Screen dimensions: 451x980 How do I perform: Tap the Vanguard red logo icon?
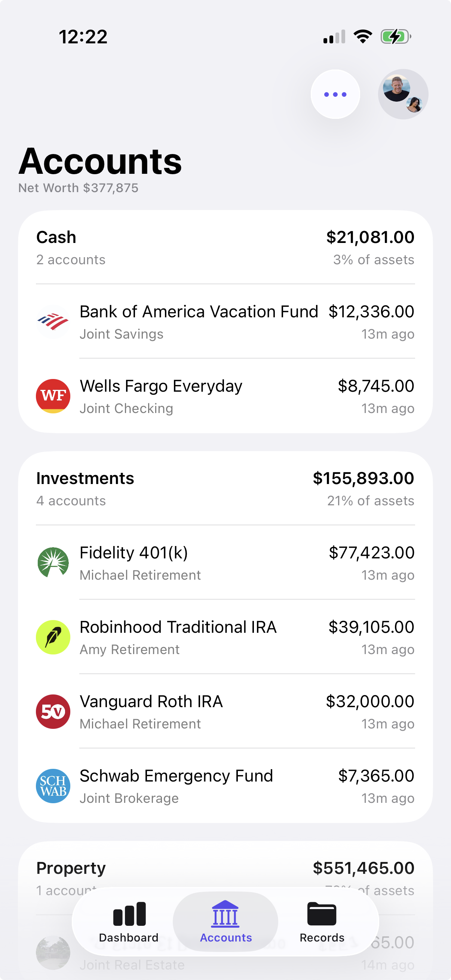pyautogui.click(x=53, y=711)
